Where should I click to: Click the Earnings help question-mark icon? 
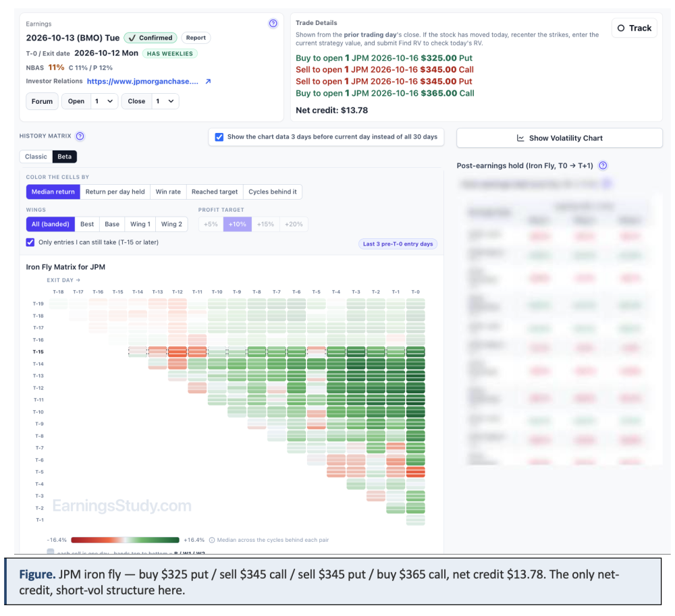coord(273,23)
